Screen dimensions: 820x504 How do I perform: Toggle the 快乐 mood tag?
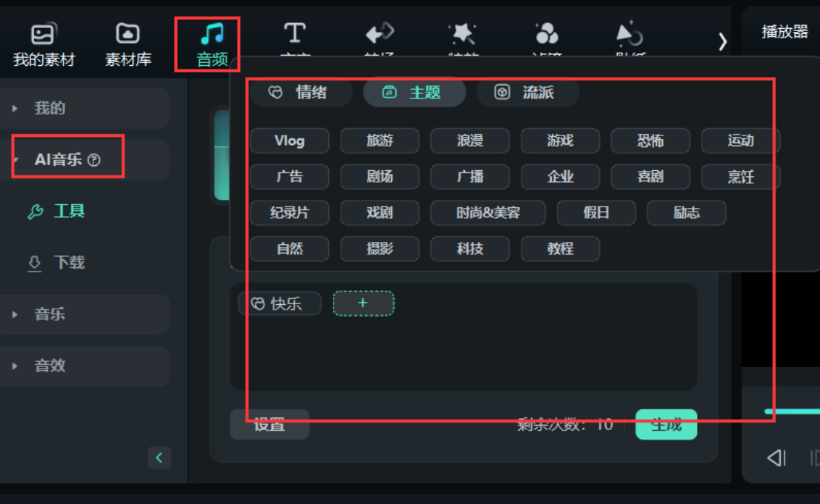tap(280, 303)
